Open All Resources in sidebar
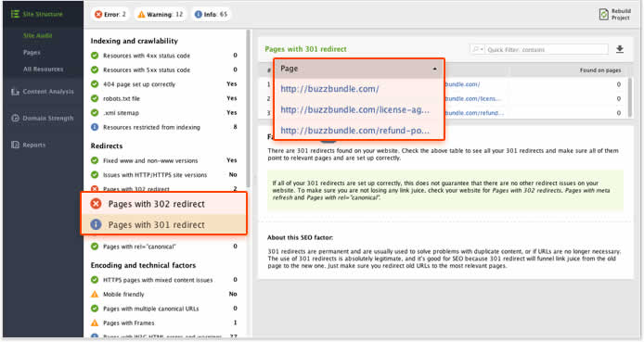Viewport: 644px width, 342px height. (x=43, y=70)
